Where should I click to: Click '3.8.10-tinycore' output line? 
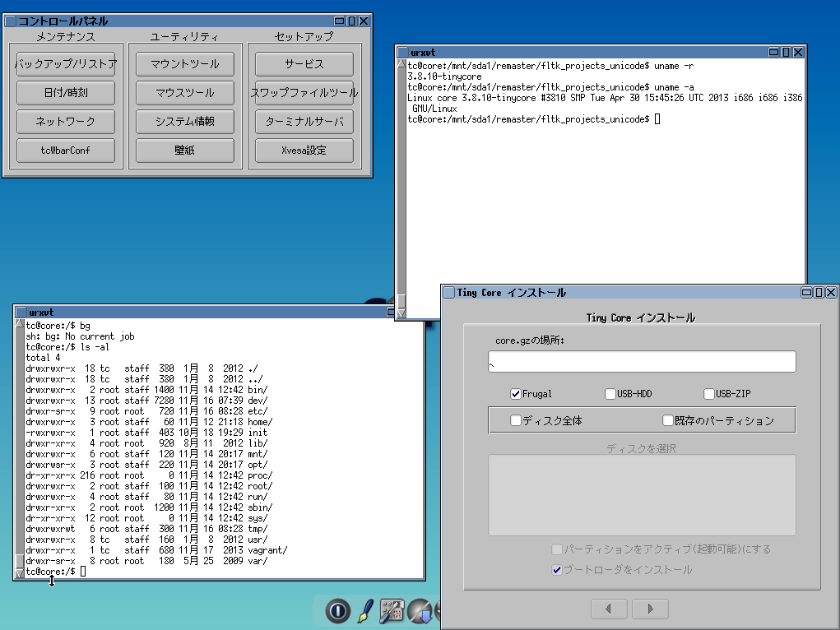pos(444,76)
